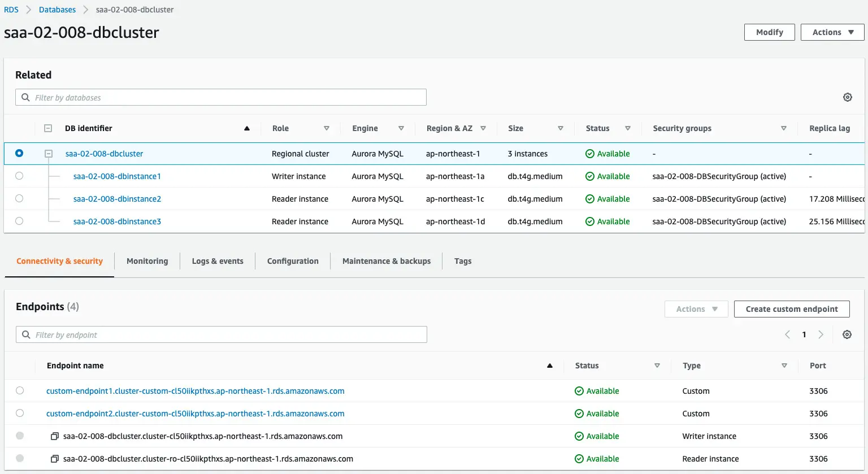Click Create custom endpoint button

pyautogui.click(x=791, y=309)
